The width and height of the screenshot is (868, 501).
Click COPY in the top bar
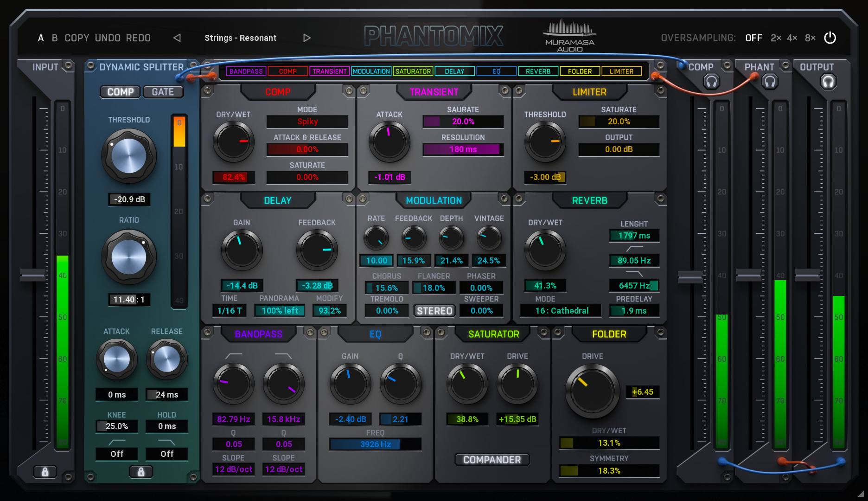click(x=77, y=38)
